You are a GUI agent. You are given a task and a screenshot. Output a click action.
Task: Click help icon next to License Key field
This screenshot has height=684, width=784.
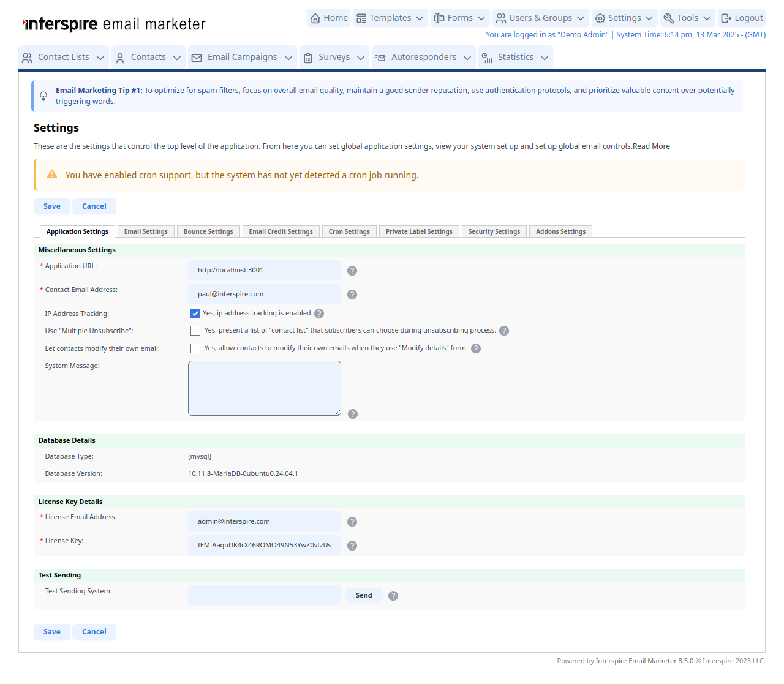(x=352, y=546)
